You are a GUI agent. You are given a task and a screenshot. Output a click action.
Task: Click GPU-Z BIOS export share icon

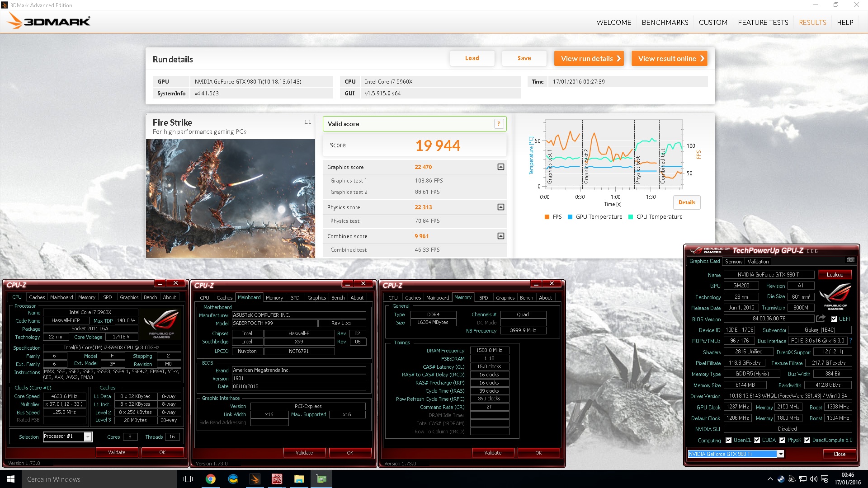point(821,319)
